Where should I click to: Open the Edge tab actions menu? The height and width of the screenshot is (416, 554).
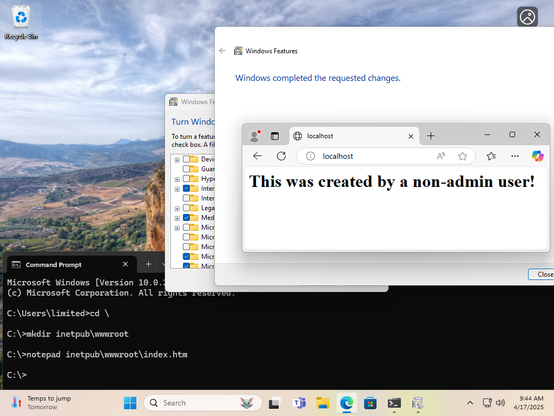[x=275, y=136]
